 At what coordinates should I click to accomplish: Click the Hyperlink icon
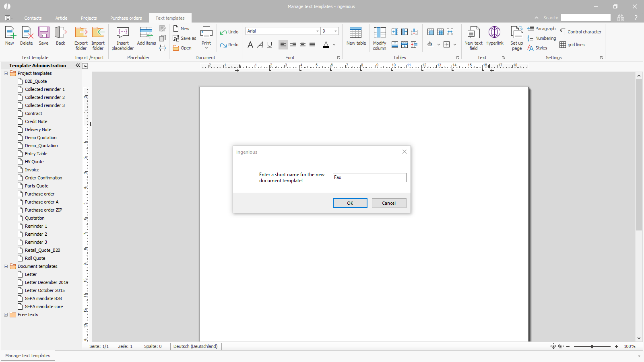pos(494,33)
